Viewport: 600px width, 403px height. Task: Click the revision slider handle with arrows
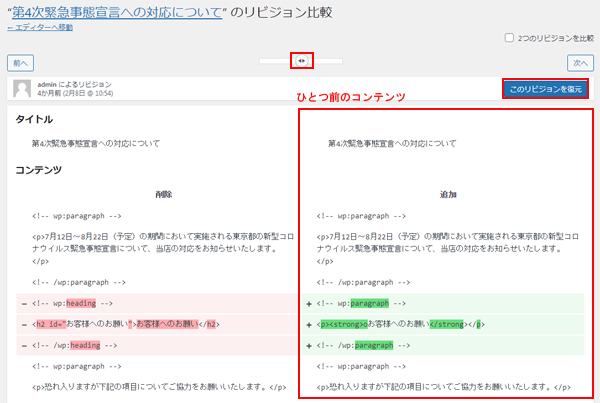[301, 61]
